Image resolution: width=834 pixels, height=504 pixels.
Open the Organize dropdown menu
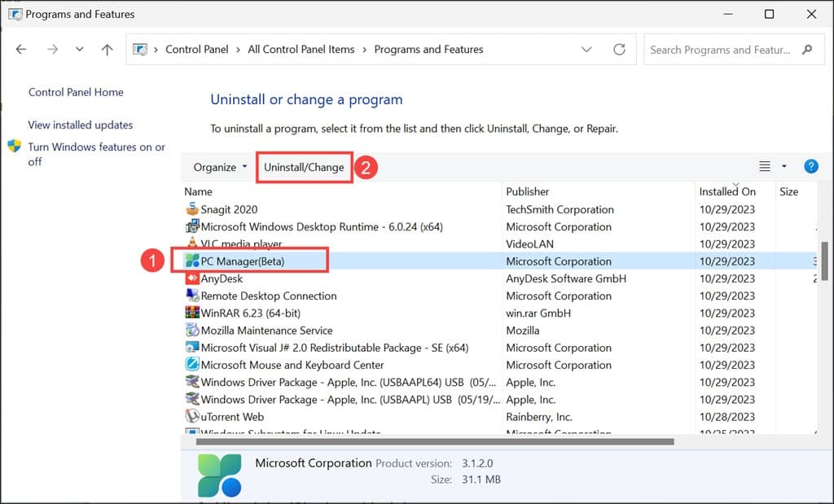tap(220, 168)
